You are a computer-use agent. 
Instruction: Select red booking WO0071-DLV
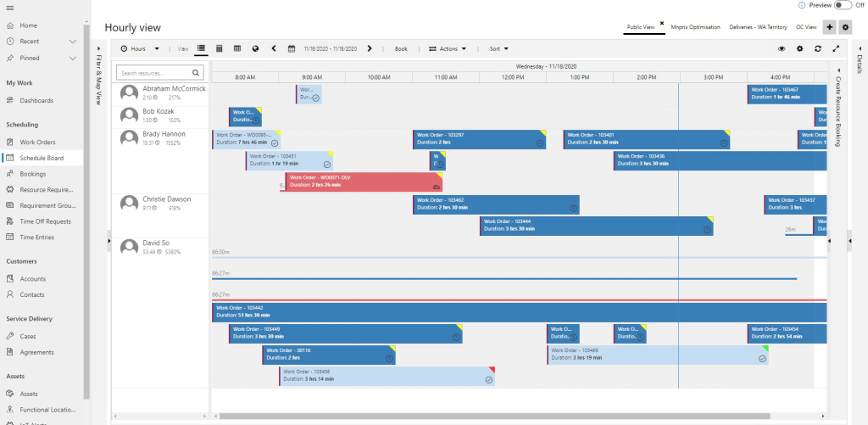pos(364,182)
